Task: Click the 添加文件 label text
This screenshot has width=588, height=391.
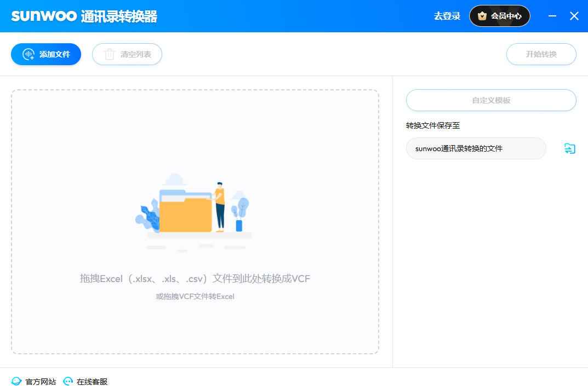Action: [x=55, y=54]
